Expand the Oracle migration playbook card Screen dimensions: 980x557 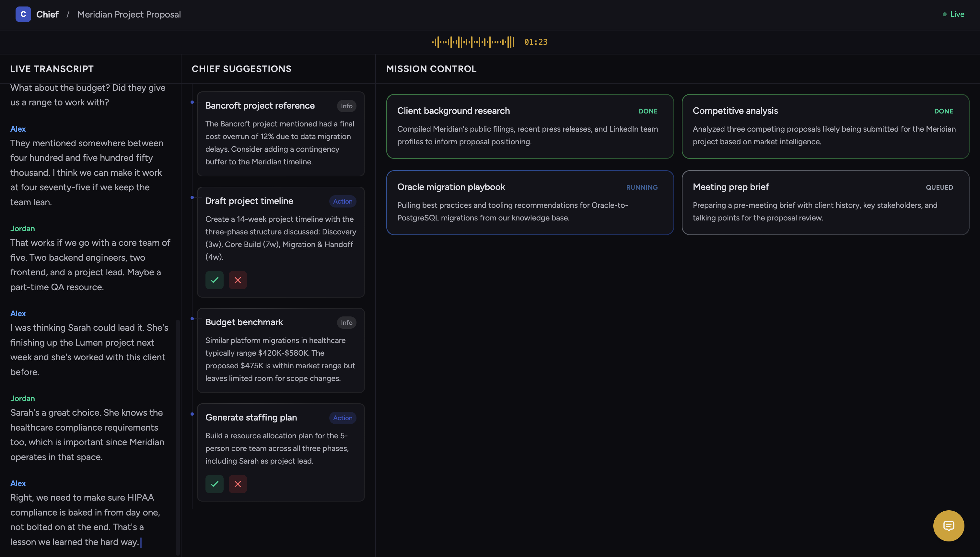coord(530,203)
